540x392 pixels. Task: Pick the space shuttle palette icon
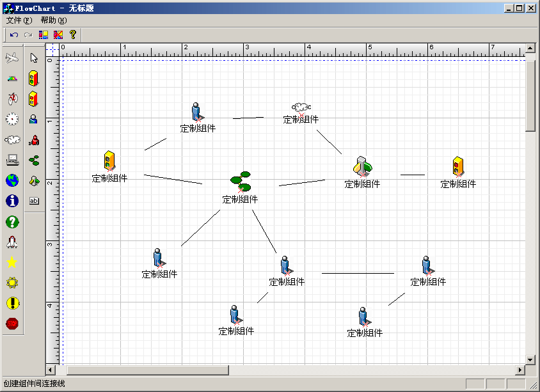click(x=12, y=242)
